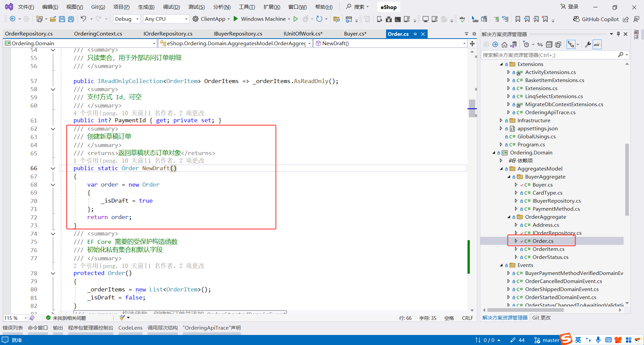Click Switch Views icon in Solution Explorer toolbar

click(x=514, y=45)
